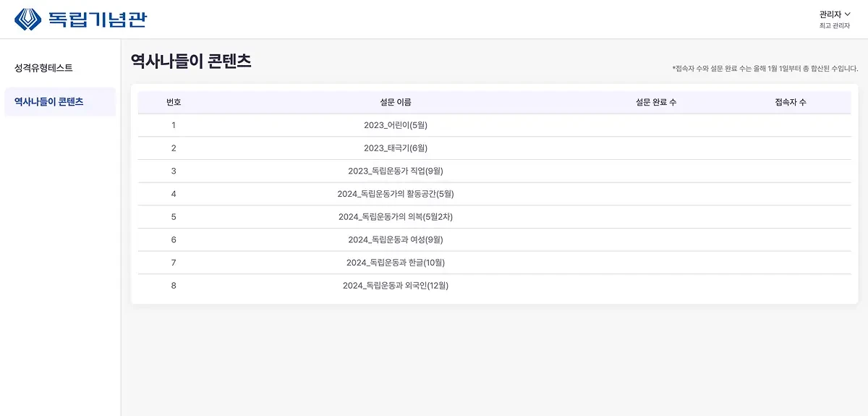Screen dimensions: 868x416
Task: Select the 역사나들이 콘텐츠 sidebar menu
Action: click(x=48, y=102)
